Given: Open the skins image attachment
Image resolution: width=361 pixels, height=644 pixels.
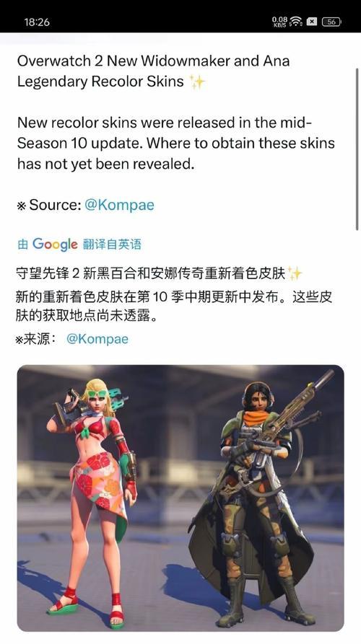Looking at the screenshot, I should click(x=180, y=498).
